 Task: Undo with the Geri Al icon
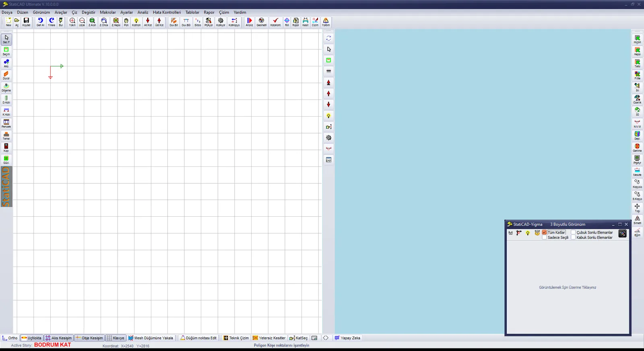(40, 22)
